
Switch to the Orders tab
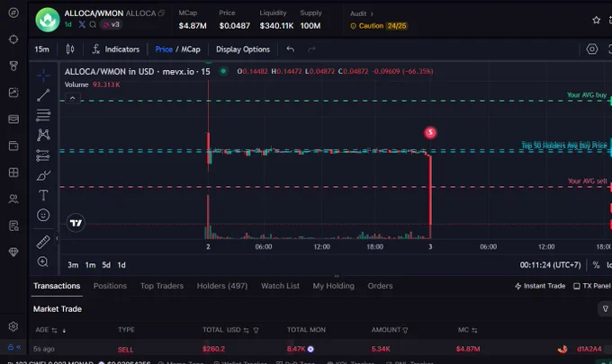(380, 286)
